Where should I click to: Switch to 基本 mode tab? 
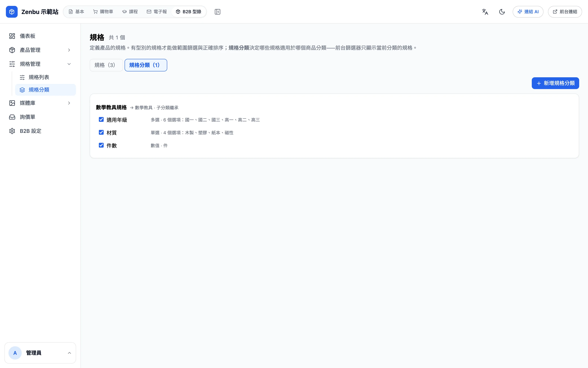[76, 12]
